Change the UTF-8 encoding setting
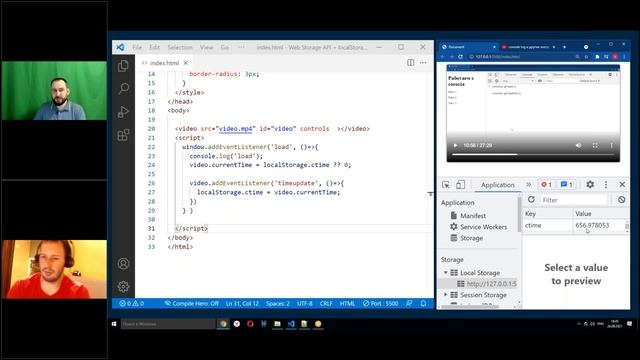640x360 pixels. coord(304,303)
